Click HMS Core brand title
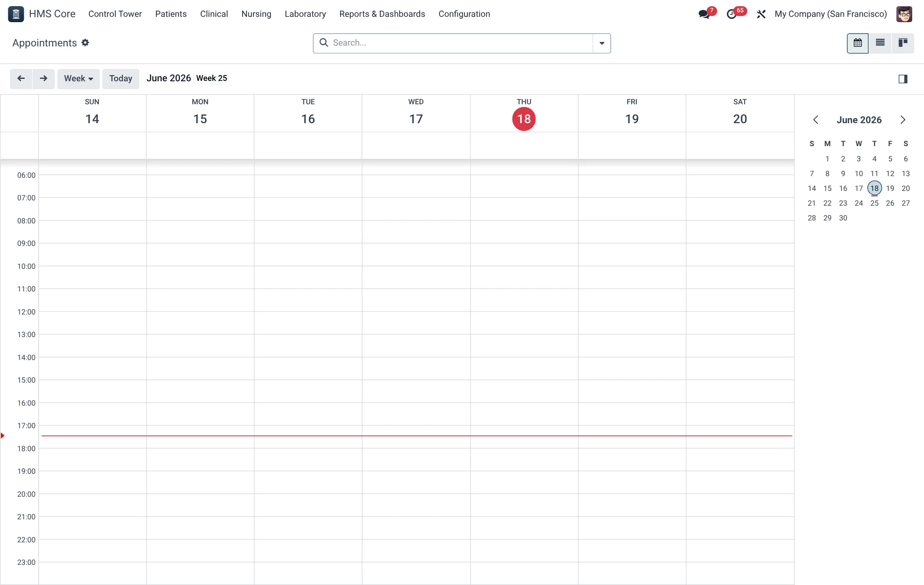924x585 pixels. 52,14
